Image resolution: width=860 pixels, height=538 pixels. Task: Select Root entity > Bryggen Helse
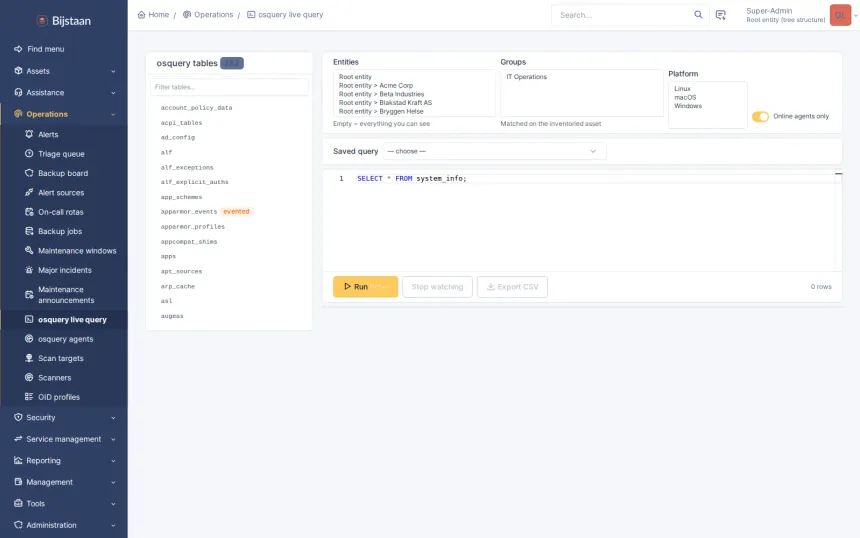click(381, 111)
